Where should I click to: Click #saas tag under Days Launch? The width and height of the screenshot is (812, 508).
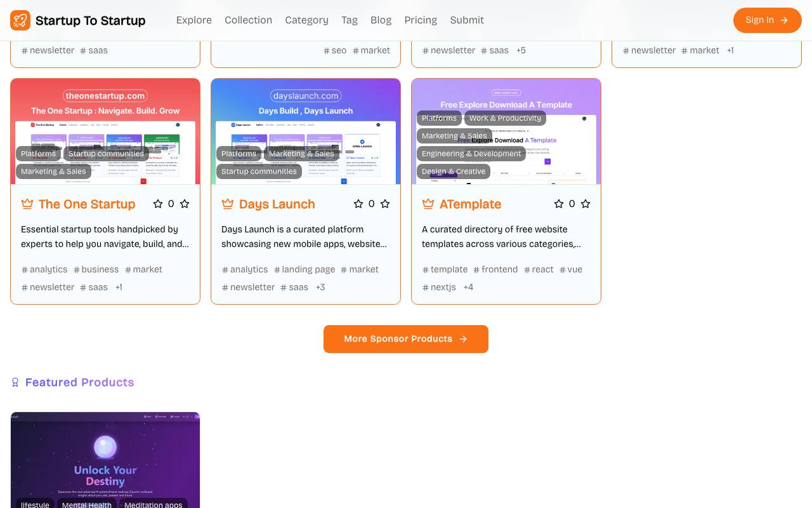point(294,287)
